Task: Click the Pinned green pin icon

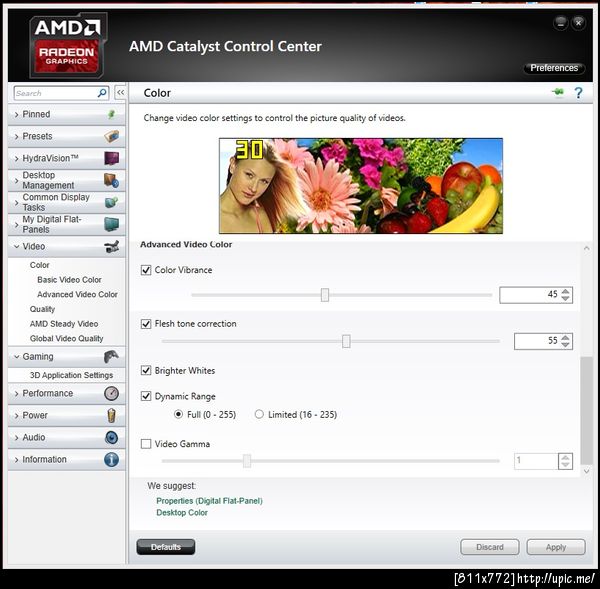Action: click(111, 114)
